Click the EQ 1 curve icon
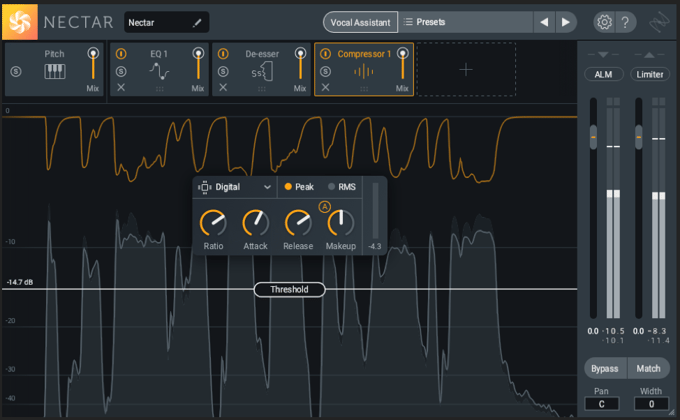The width and height of the screenshot is (680, 420). [159, 71]
